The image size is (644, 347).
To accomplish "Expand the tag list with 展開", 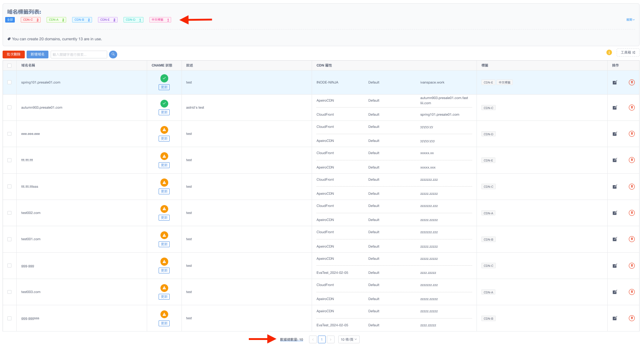I will pos(630,20).
